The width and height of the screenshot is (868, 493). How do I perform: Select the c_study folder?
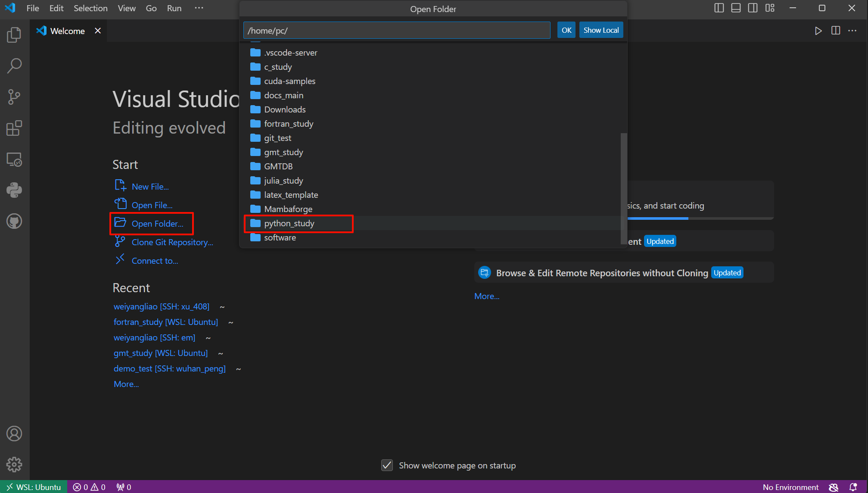(432, 67)
